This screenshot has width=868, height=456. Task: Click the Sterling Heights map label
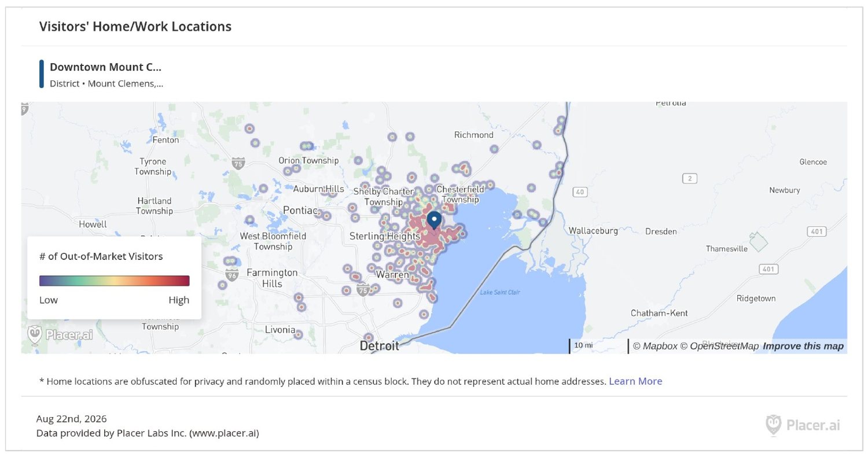click(385, 236)
